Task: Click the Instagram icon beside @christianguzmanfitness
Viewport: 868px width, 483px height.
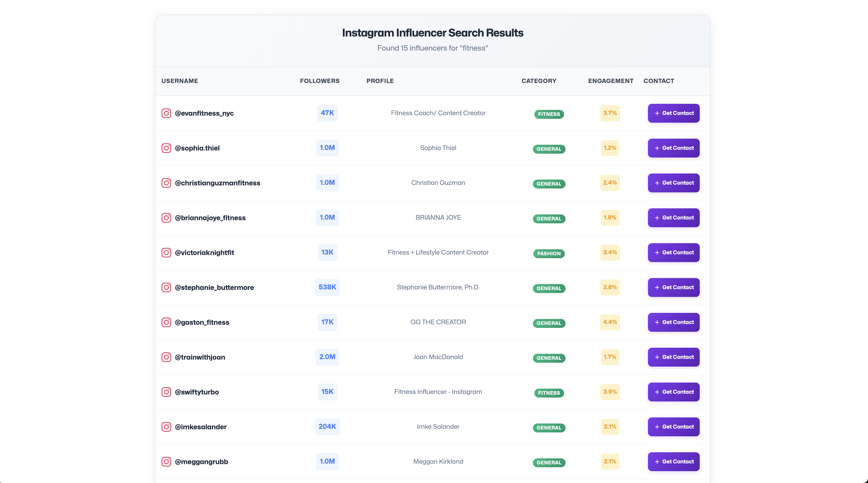Action: point(166,183)
